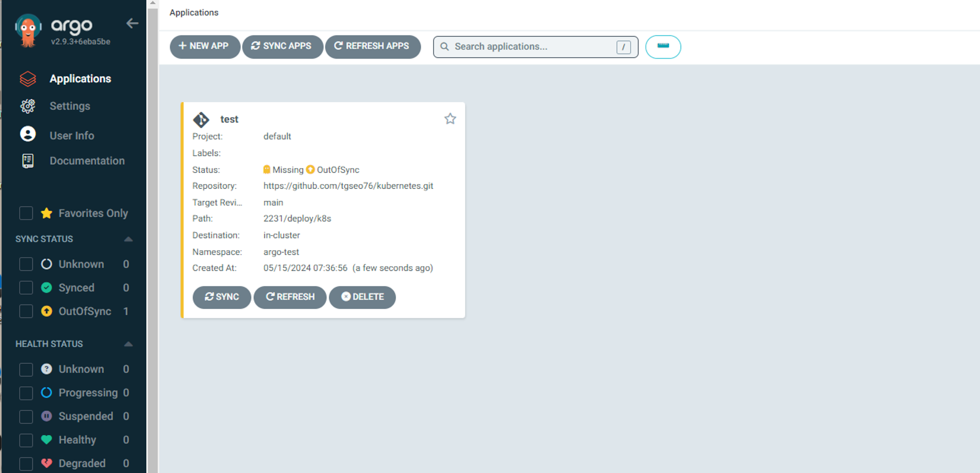Check the Synced filter checkbox
The image size is (980, 473).
26,287
